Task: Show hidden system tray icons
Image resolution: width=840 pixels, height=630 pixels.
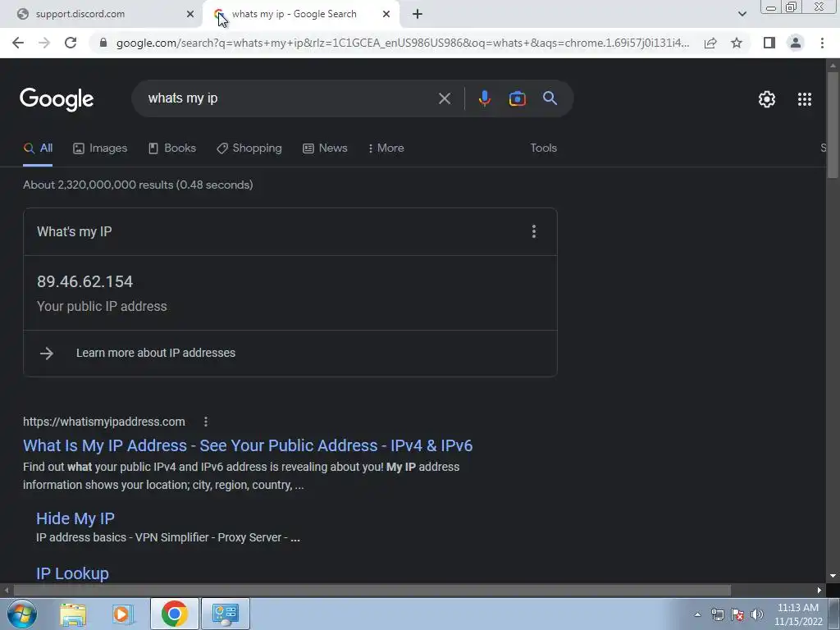Action: click(x=697, y=614)
